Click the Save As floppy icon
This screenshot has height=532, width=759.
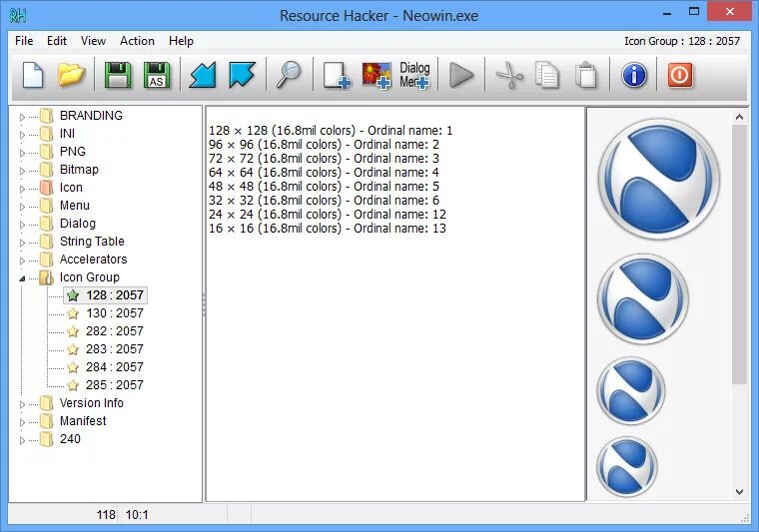point(157,75)
